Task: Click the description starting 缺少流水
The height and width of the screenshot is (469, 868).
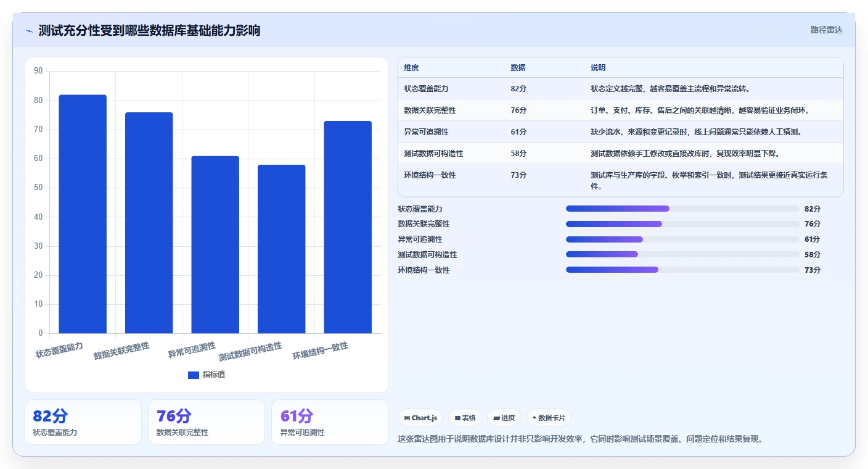Action: (696, 132)
